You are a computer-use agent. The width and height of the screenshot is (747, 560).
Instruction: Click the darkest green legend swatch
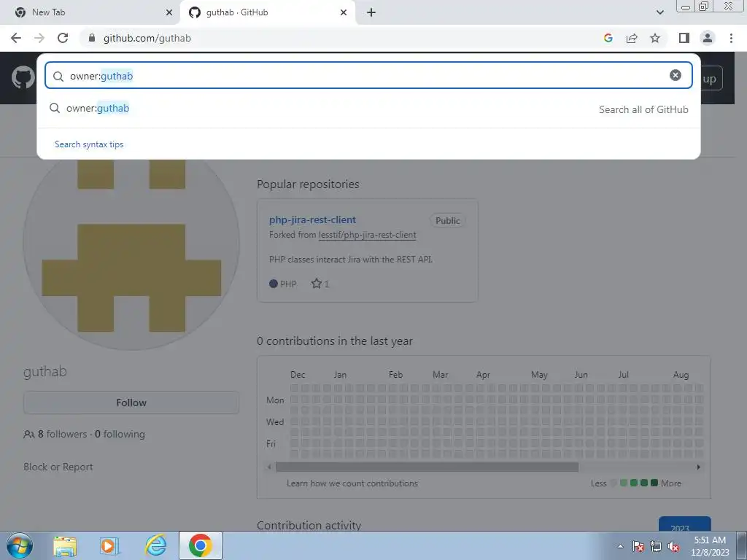654,483
